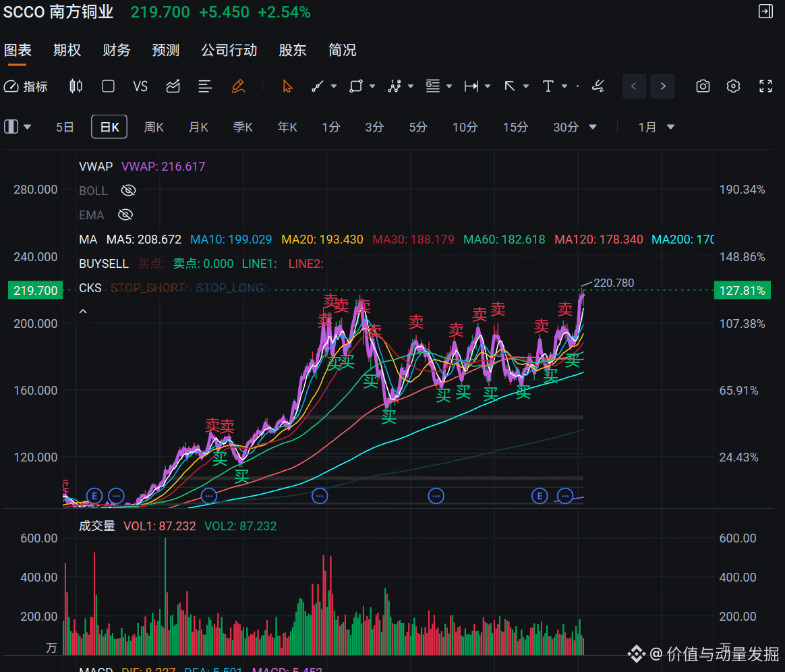Screen dimensions: 785x672
Task: Go to previous with left arrow button
Action: click(635, 86)
